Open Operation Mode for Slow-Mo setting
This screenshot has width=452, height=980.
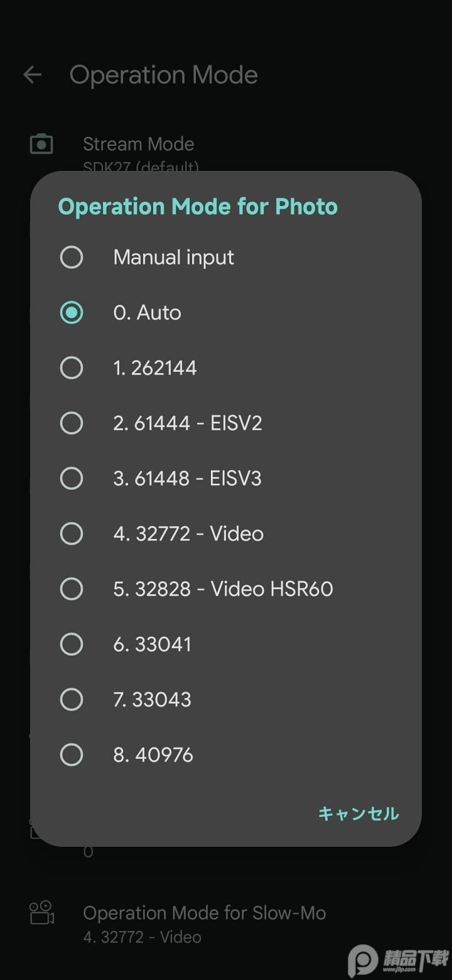(204, 923)
